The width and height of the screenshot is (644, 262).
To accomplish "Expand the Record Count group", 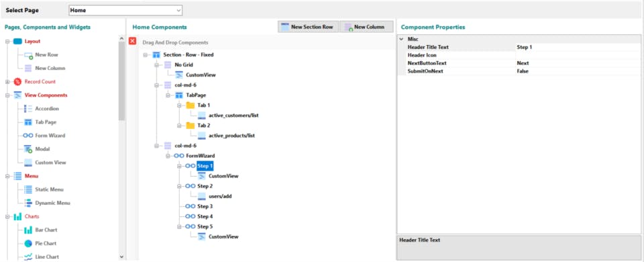I will [x=7, y=81].
